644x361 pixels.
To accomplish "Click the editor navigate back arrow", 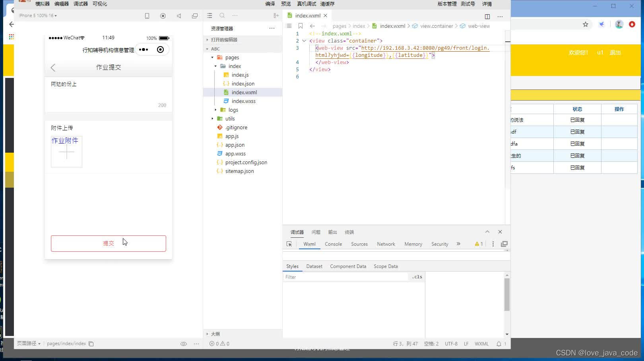I will pos(312,26).
